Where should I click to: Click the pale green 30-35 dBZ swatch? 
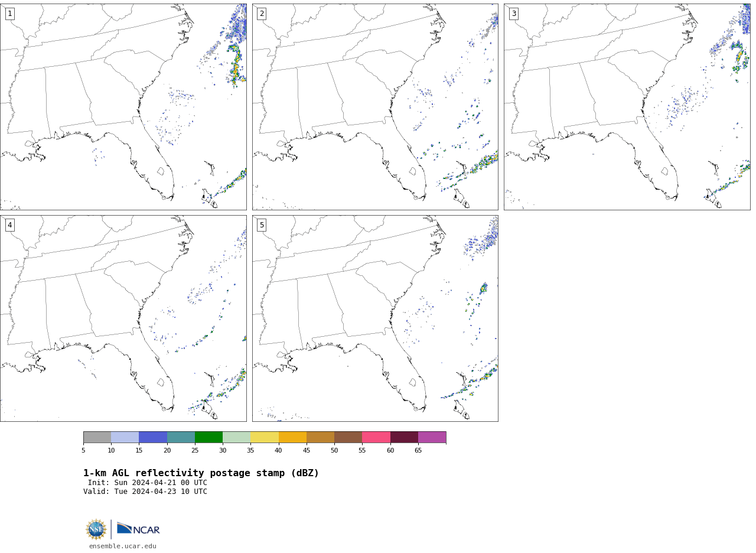pyautogui.click(x=237, y=437)
